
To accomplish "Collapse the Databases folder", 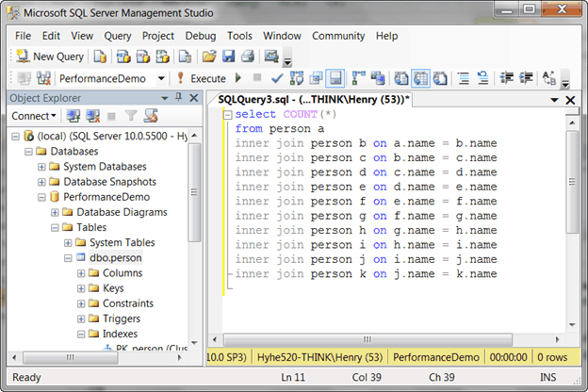I will 28,152.
